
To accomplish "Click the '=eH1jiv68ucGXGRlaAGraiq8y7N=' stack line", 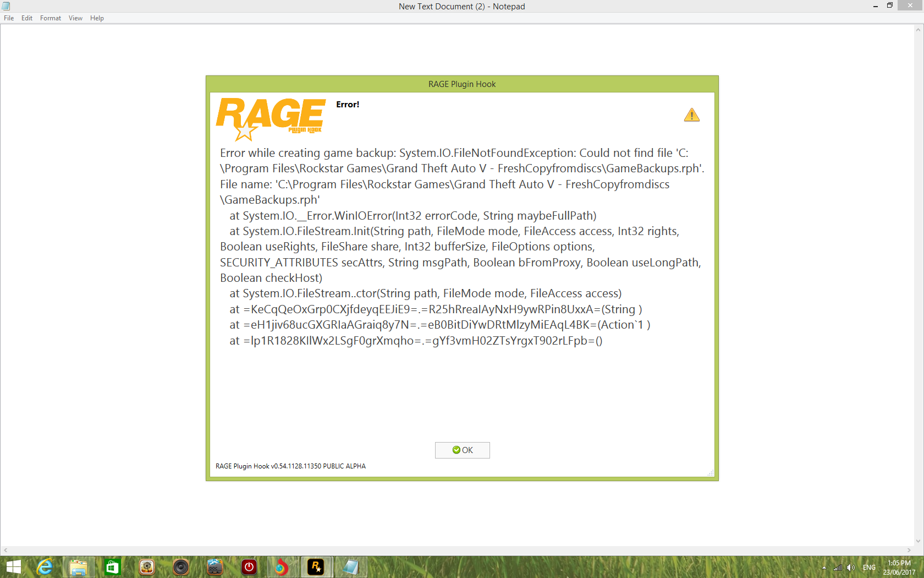I will coord(440,325).
